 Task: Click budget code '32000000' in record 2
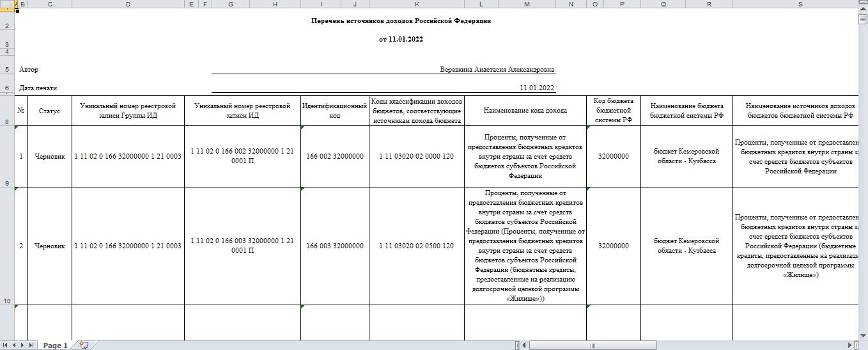tap(614, 246)
